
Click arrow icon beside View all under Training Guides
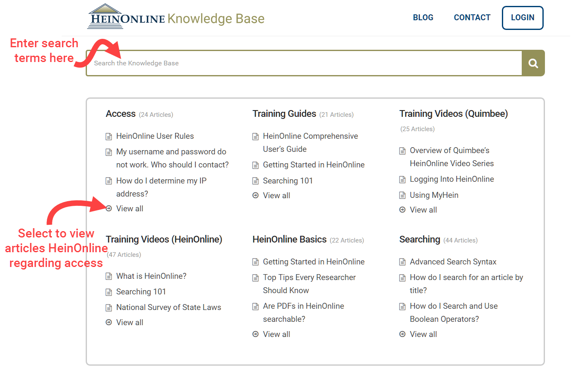[x=255, y=195]
